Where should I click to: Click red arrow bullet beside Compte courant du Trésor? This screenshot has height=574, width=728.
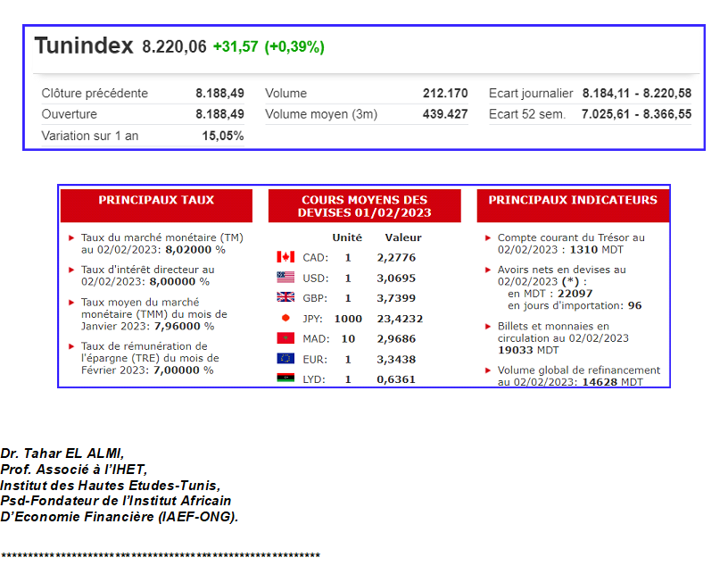488,238
